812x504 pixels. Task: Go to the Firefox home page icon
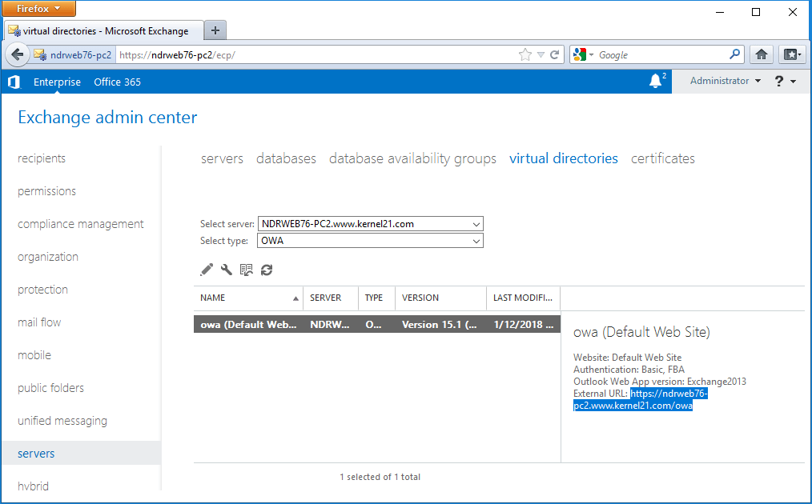[762, 54]
